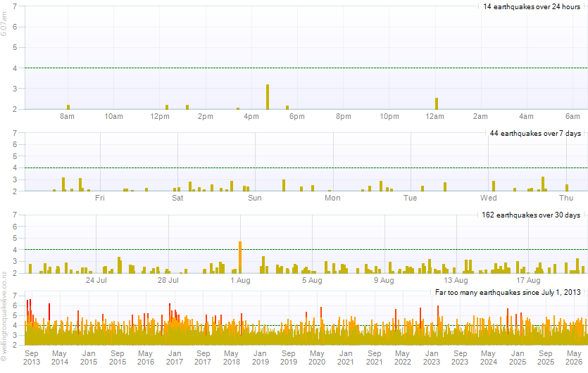Click the bar just after 12pm in the 24-hour chart

(167, 107)
